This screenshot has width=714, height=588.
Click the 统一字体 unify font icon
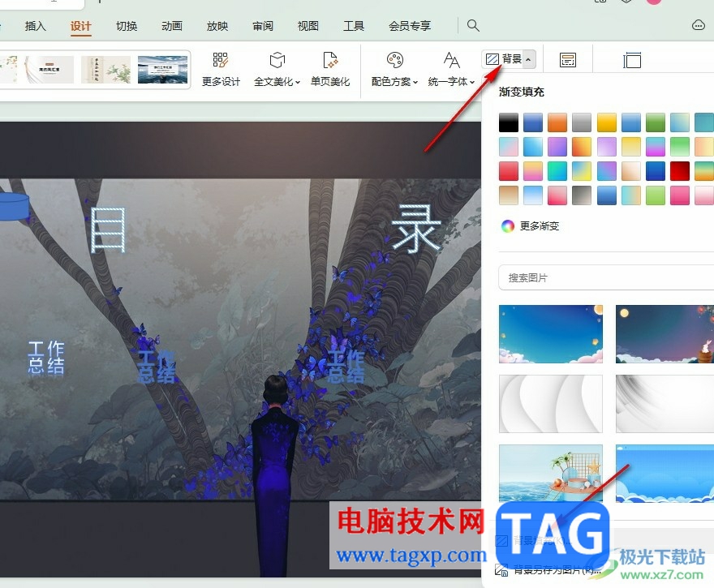coord(451,60)
